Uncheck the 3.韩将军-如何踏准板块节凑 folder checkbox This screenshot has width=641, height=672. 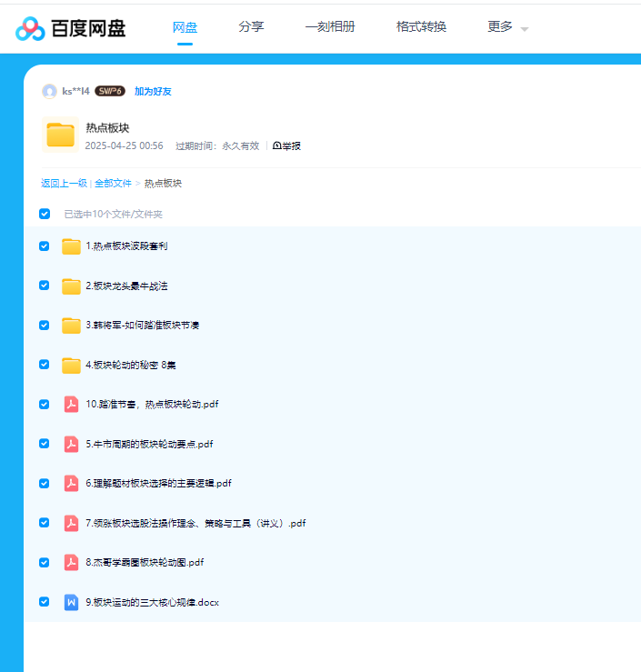tap(45, 326)
